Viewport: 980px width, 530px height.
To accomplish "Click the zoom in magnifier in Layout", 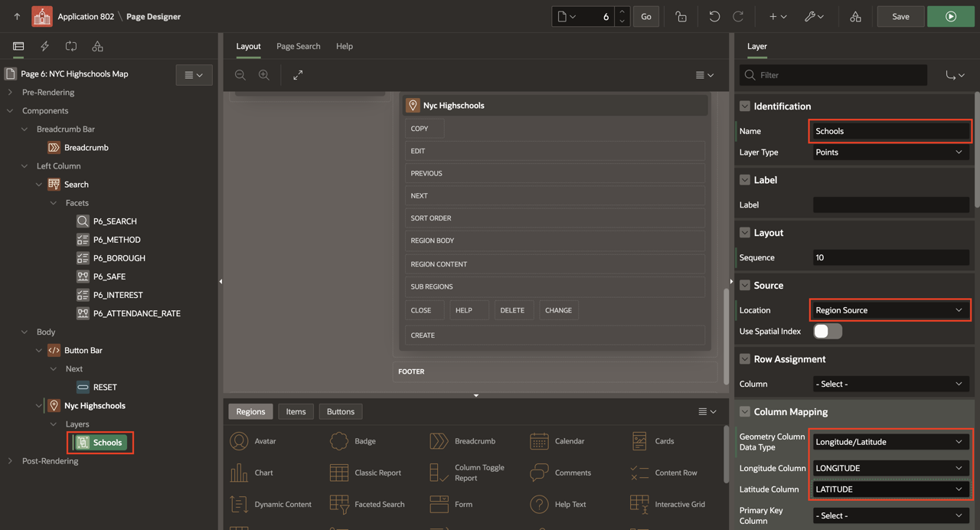I will pos(264,75).
